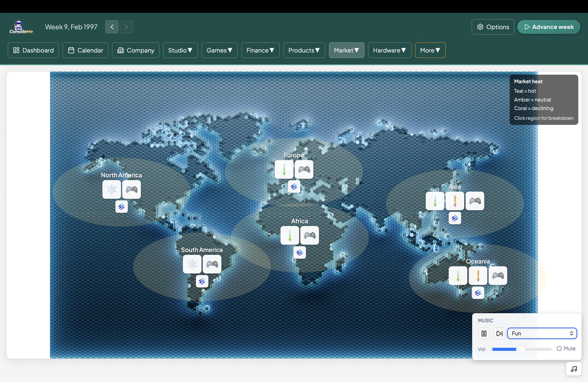Expand the More dropdown

point(430,50)
